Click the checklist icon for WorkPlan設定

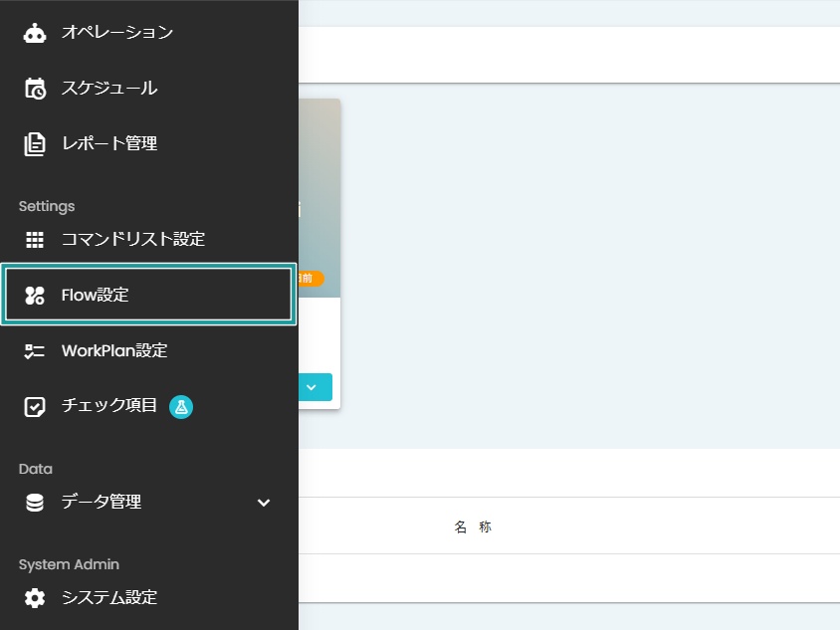tap(35, 351)
